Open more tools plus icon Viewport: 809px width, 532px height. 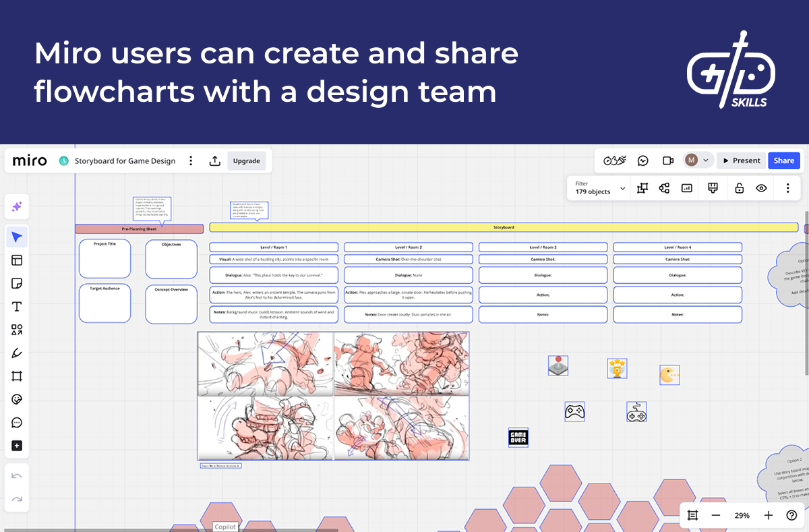(x=17, y=446)
